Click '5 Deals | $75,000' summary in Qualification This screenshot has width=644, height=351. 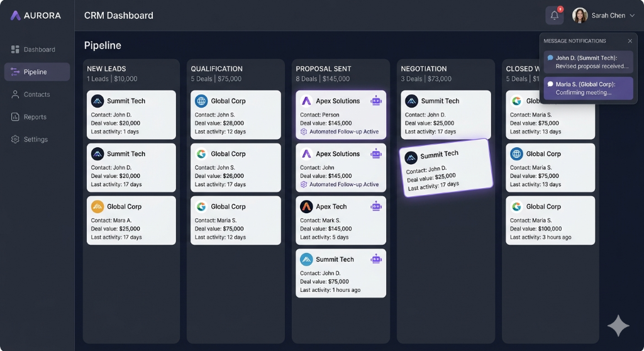[x=216, y=79]
